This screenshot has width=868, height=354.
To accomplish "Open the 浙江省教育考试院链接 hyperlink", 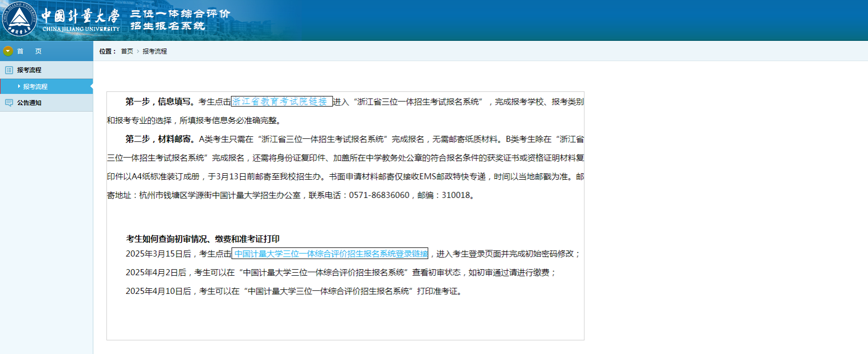I will (x=280, y=102).
